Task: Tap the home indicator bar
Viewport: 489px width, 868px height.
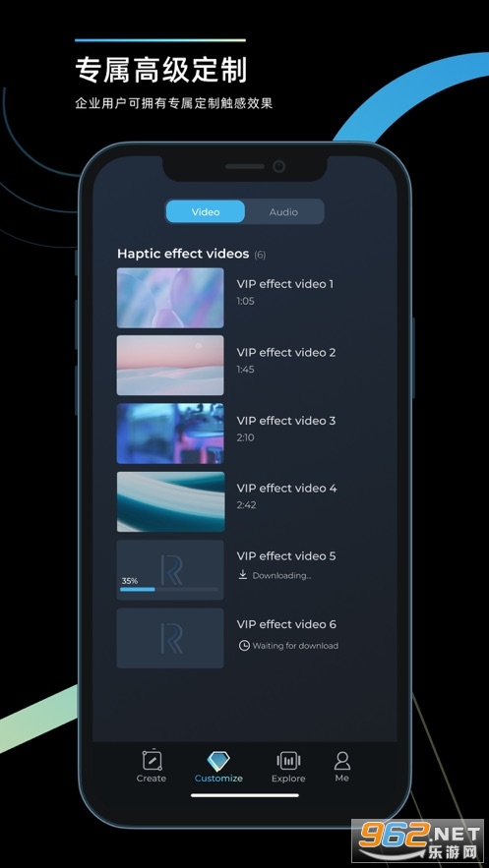Action: click(245, 795)
